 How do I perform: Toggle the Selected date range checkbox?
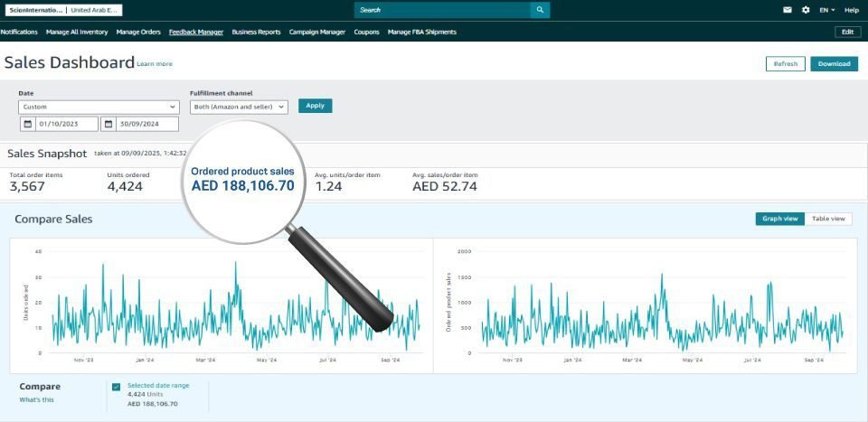(x=116, y=387)
